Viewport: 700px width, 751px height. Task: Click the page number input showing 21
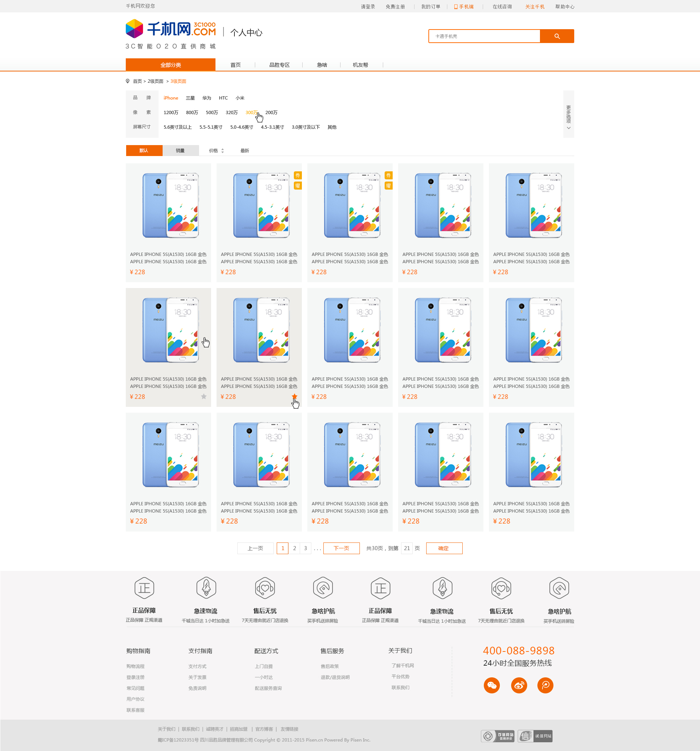pos(407,548)
